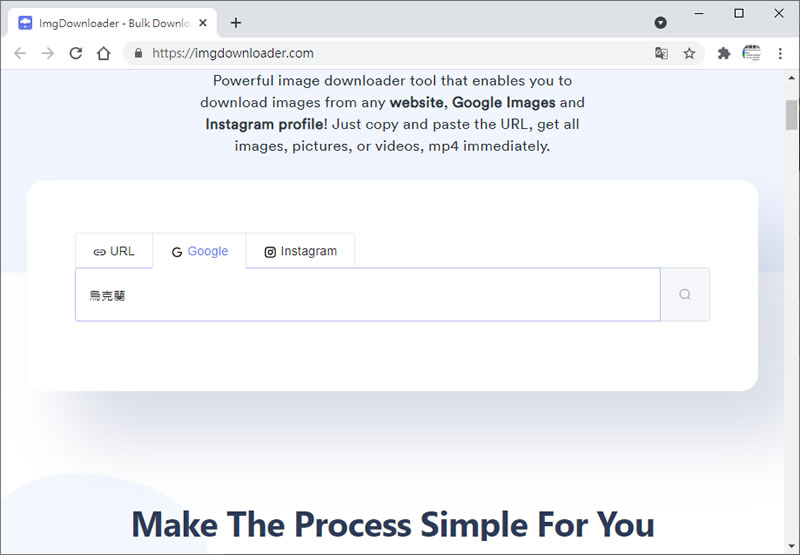Open the Instagram tab

coord(301,251)
